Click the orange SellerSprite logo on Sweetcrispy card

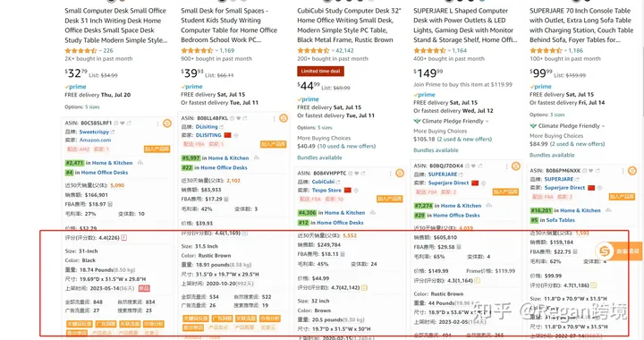point(166,123)
